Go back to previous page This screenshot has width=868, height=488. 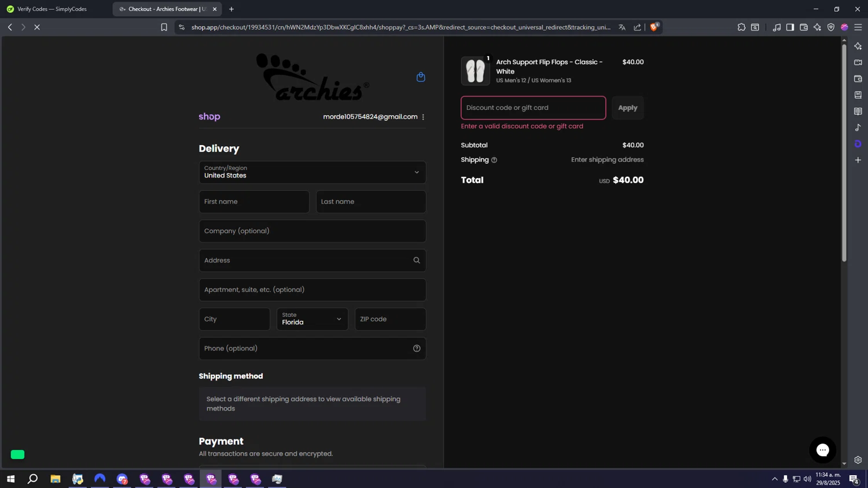[x=10, y=27]
